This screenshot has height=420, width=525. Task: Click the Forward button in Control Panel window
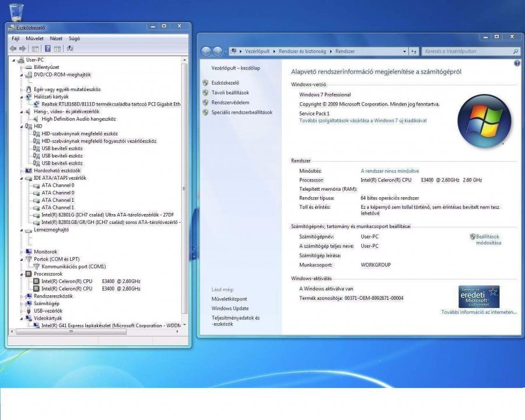coord(218,51)
